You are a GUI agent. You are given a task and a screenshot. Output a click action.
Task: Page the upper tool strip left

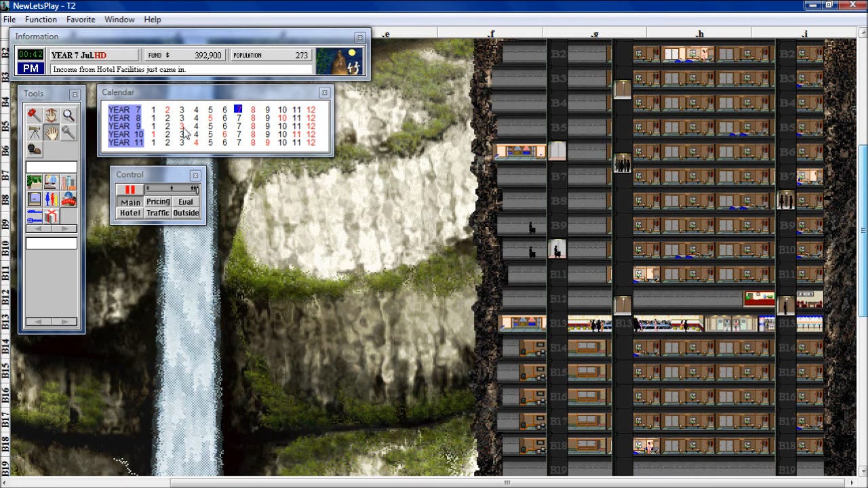coord(39,228)
